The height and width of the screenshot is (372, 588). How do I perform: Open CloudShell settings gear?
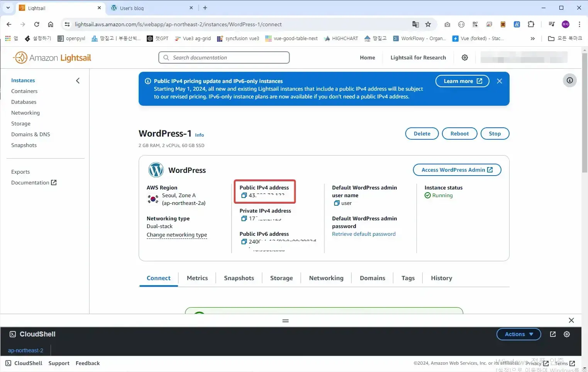[x=567, y=334]
